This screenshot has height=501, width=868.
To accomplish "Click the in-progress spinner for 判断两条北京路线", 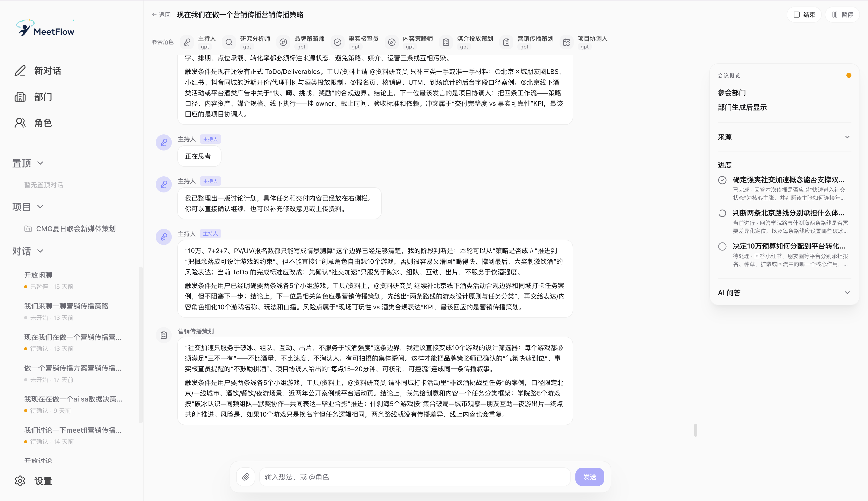I will click(x=722, y=213).
